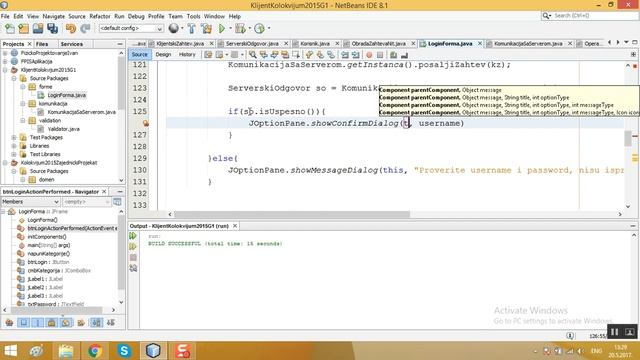640x360 pixels.
Task: Switch to the Services panel tab
Action: point(71,44)
